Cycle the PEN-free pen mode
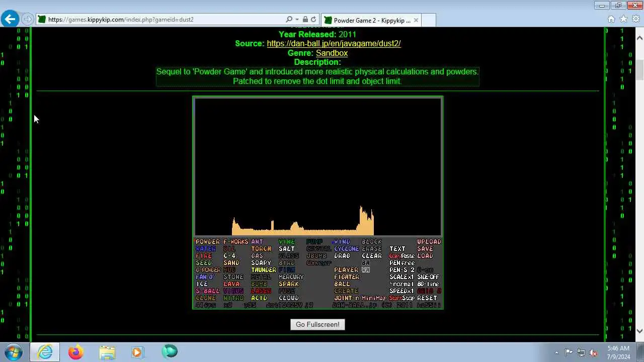The height and width of the screenshot is (362, 644). [x=402, y=263]
